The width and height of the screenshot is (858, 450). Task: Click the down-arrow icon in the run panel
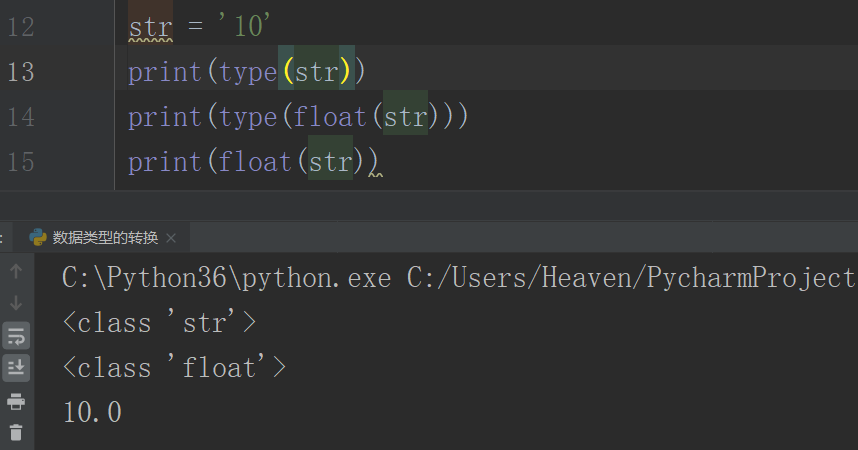coord(16,303)
